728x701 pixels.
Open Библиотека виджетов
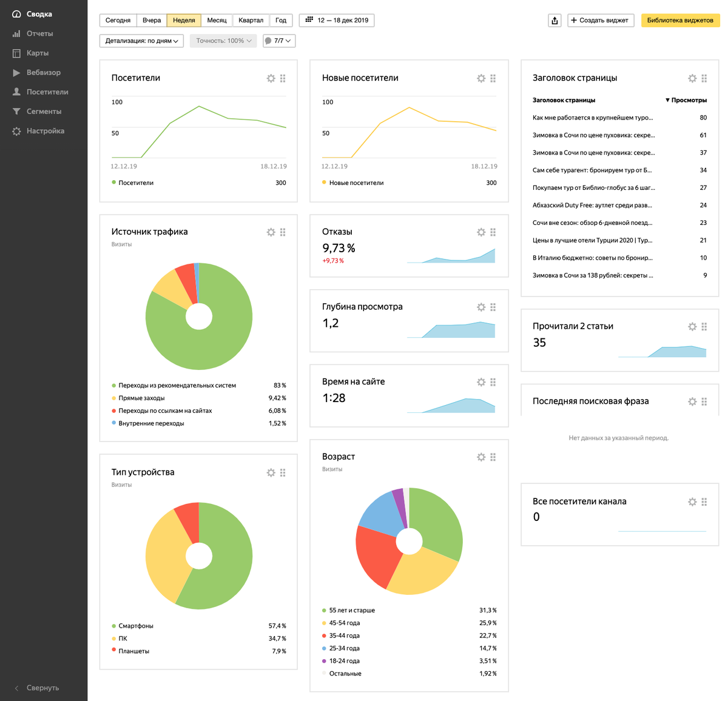pyautogui.click(x=680, y=21)
